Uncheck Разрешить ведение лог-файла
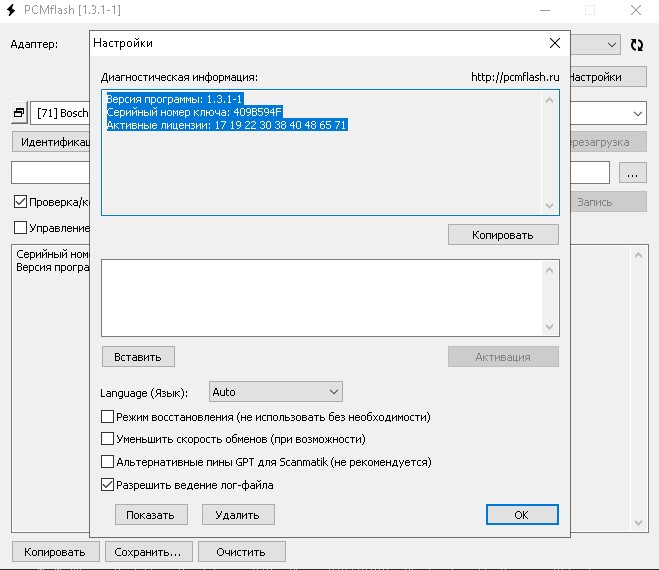 coord(108,485)
